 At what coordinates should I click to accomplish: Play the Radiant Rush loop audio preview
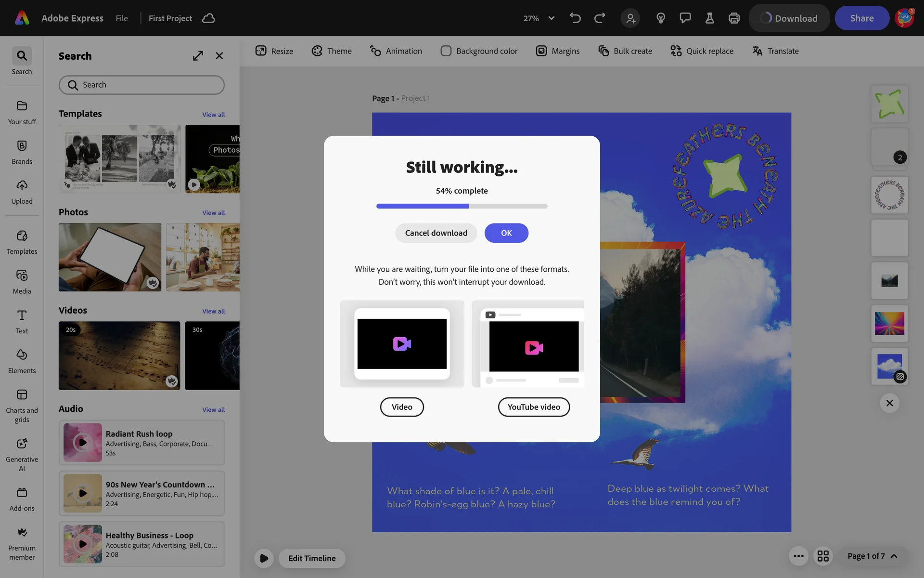[83, 442]
